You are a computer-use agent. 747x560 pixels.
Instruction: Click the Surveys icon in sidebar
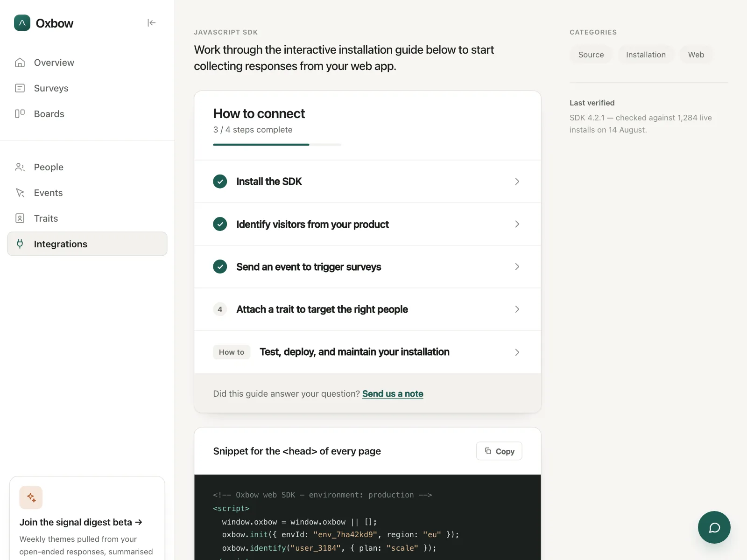click(x=20, y=88)
